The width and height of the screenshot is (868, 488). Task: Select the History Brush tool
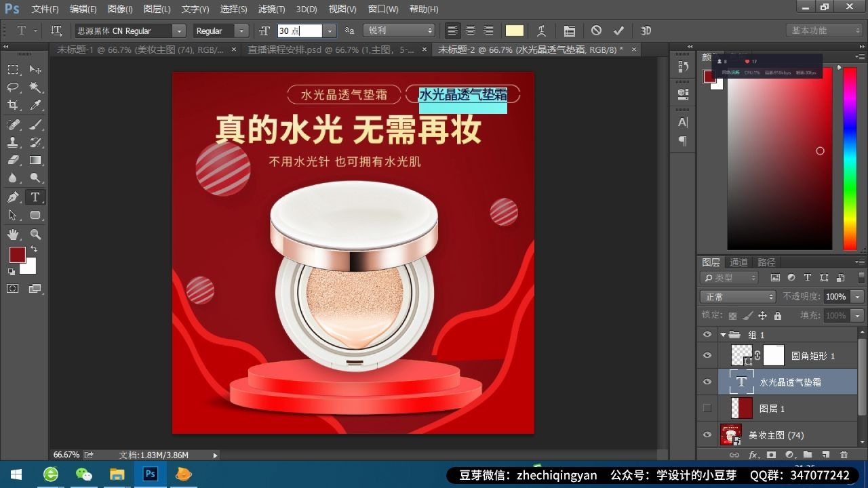click(35, 142)
